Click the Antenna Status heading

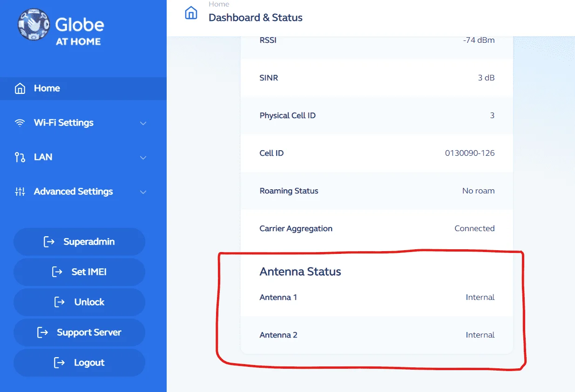(300, 272)
